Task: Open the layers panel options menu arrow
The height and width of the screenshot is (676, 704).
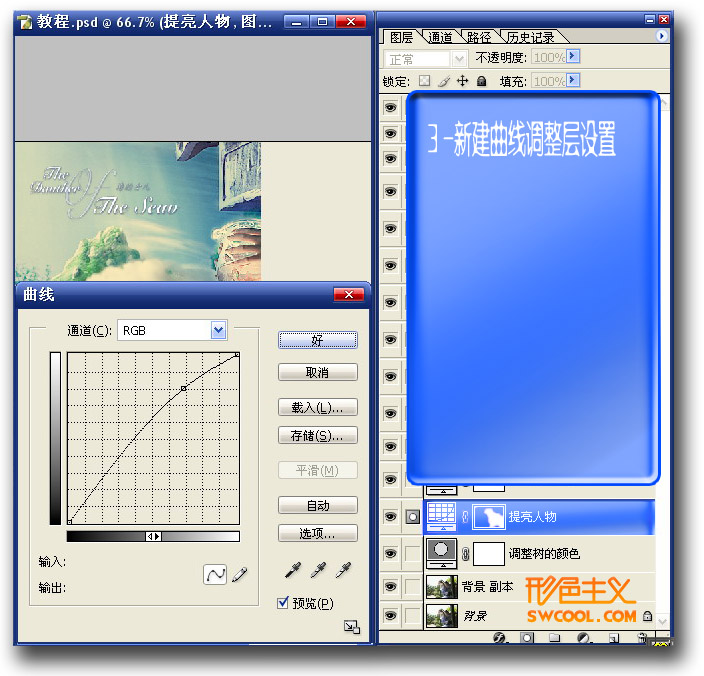Action: tap(661, 35)
